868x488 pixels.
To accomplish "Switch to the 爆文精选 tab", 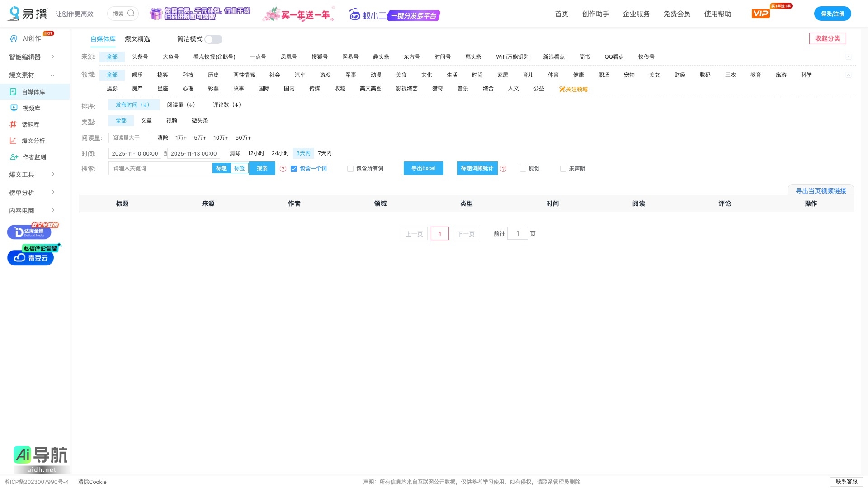I will 137,39.
